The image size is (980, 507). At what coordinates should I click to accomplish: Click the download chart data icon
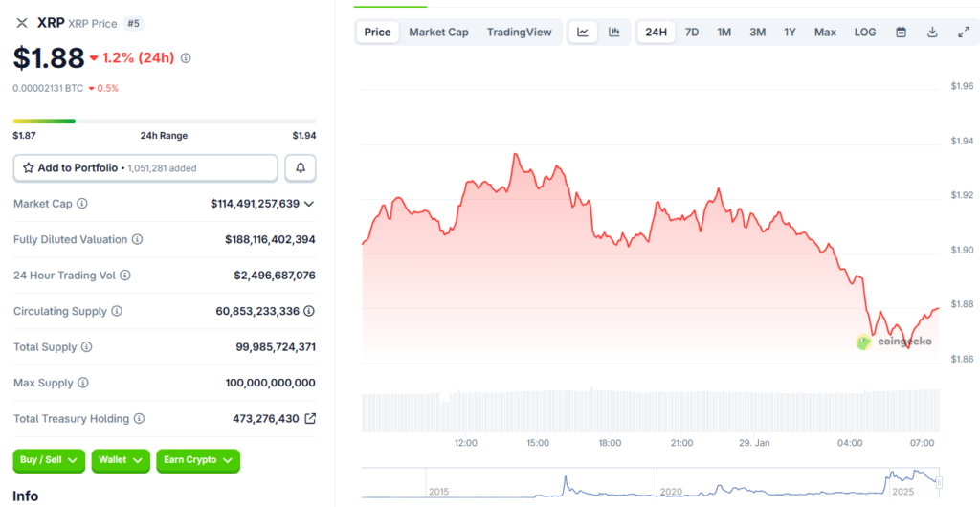[932, 32]
